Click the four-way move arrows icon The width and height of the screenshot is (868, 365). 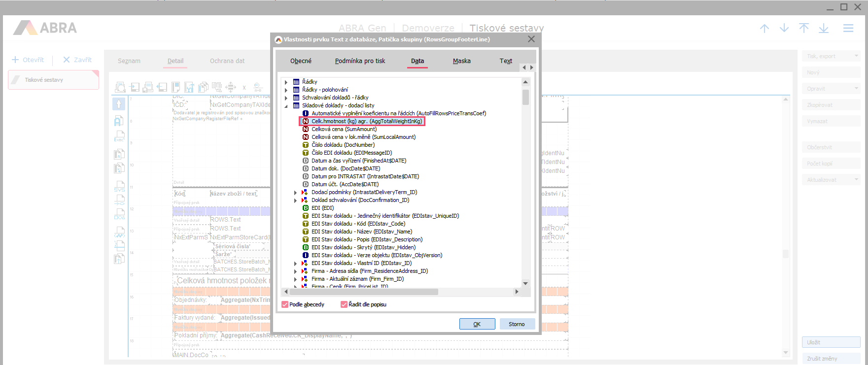click(231, 88)
